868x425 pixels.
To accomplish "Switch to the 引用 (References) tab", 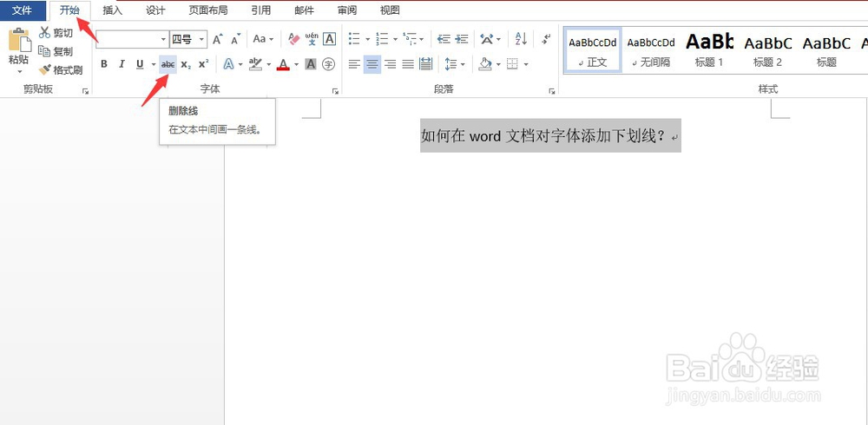I will tap(260, 10).
